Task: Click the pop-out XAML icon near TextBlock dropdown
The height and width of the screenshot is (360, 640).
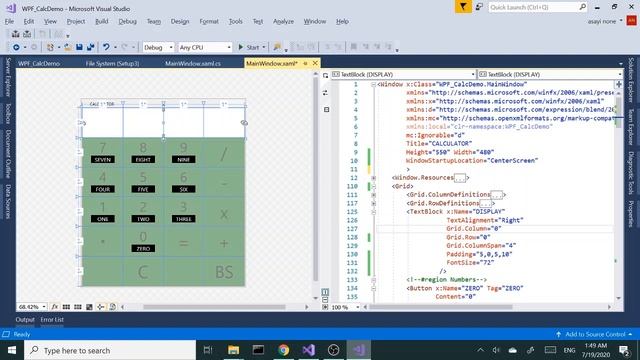Action: [x=325, y=75]
